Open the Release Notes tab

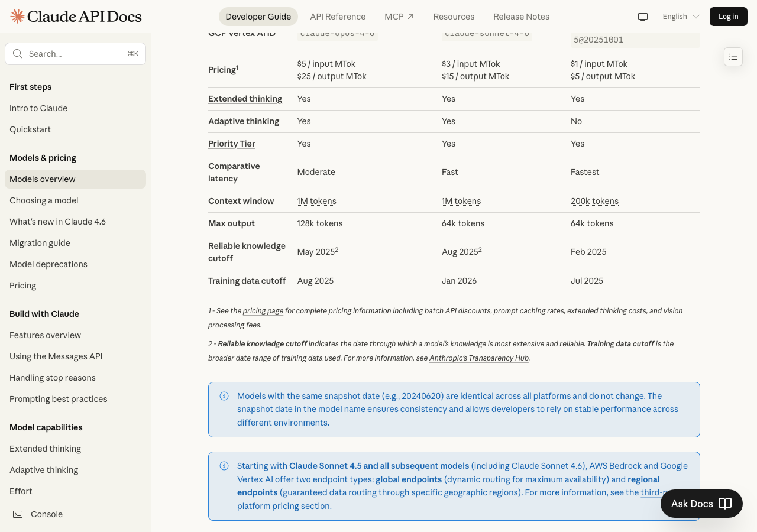[x=521, y=17]
